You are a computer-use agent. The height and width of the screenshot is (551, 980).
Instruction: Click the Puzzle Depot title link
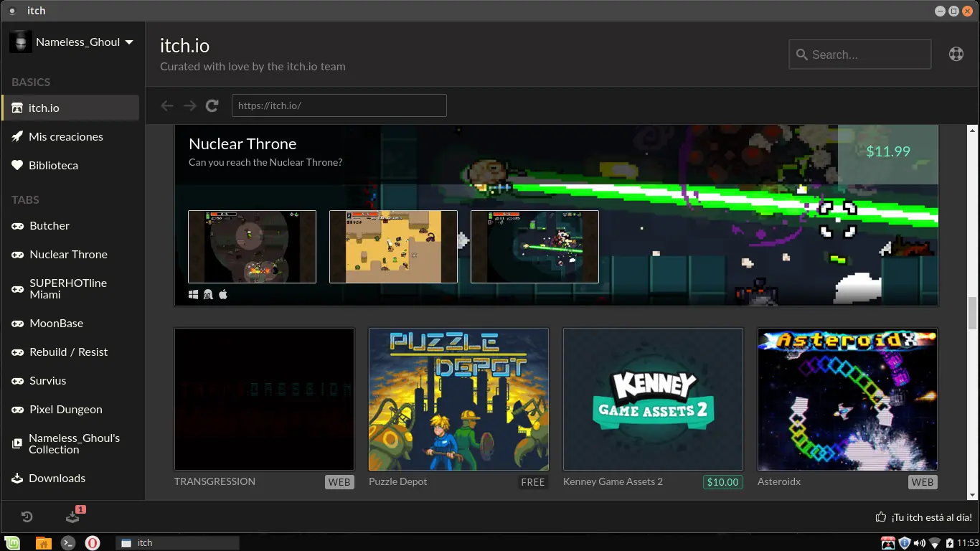click(397, 481)
